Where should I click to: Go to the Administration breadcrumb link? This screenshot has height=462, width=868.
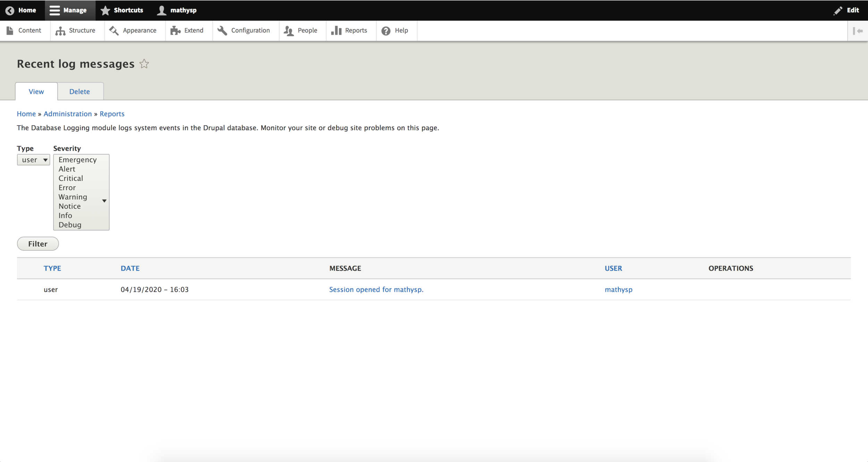tap(67, 114)
